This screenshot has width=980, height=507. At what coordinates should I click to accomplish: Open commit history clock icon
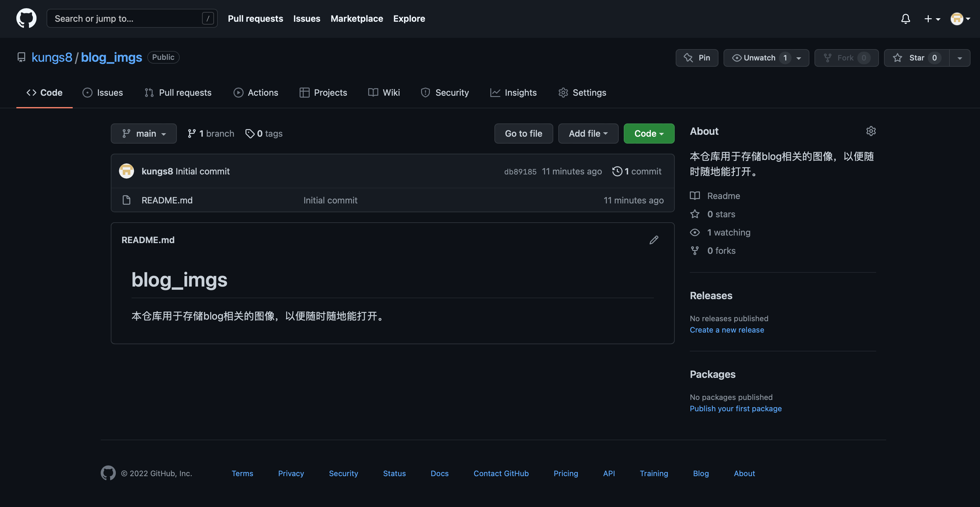(x=617, y=171)
